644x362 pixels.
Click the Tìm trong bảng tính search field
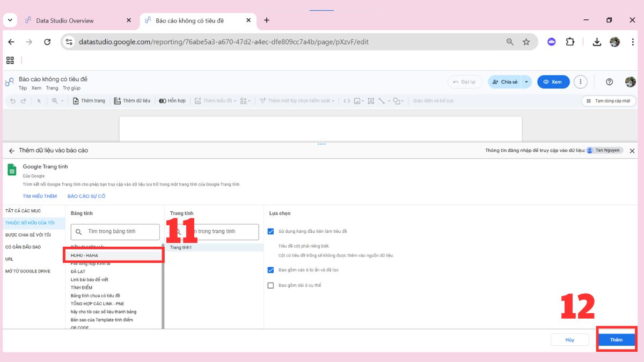tap(115, 232)
